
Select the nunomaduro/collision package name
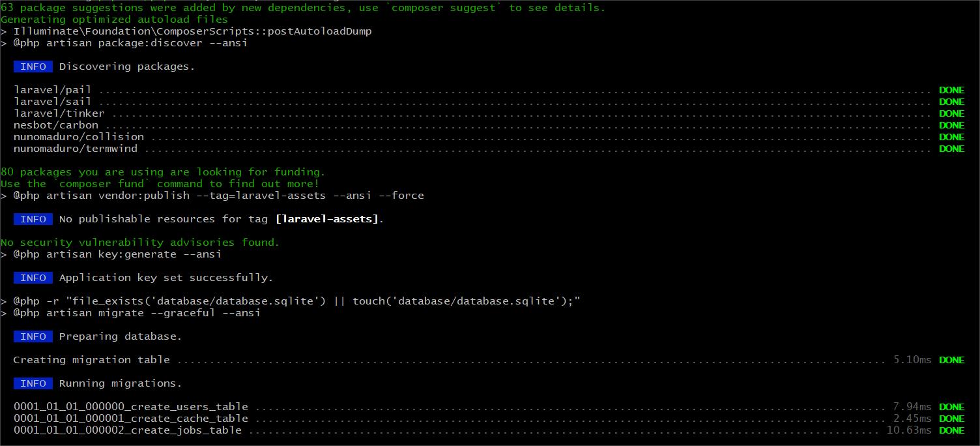78,137
